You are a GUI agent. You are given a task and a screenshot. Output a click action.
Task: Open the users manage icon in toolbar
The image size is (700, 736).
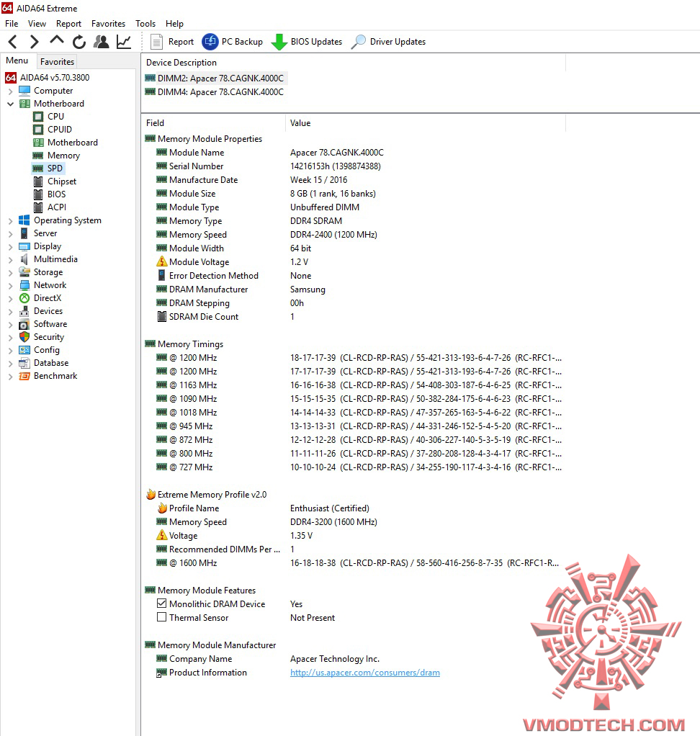pyautogui.click(x=101, y=42)
